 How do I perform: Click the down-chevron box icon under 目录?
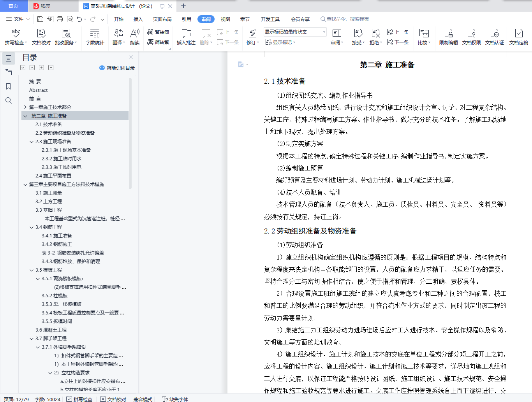pyautogui.click(x=23, y=68)
